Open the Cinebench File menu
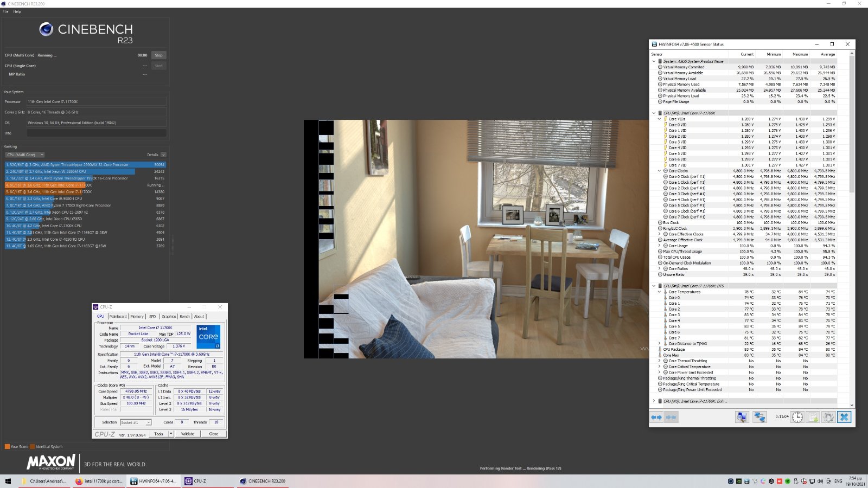 pos(5,11)
